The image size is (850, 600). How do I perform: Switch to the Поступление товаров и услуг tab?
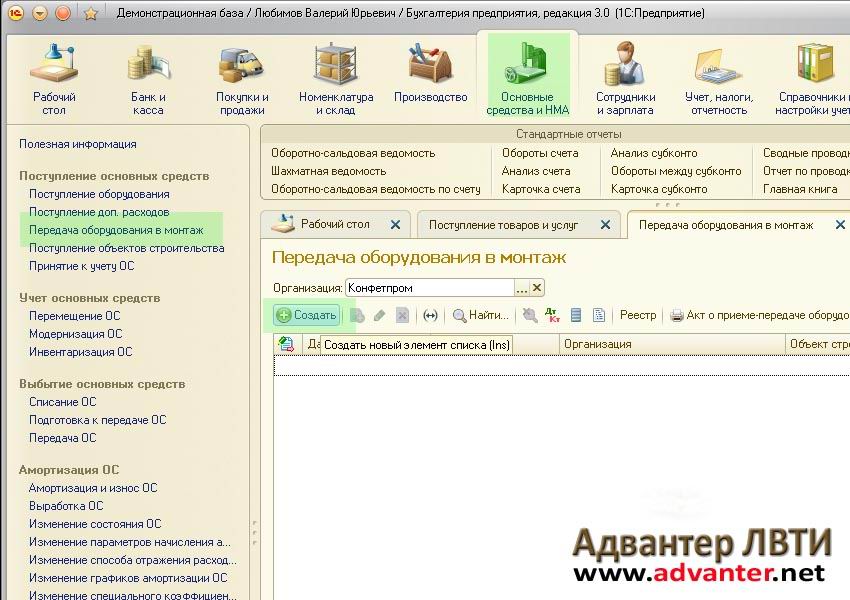point(503,224)
